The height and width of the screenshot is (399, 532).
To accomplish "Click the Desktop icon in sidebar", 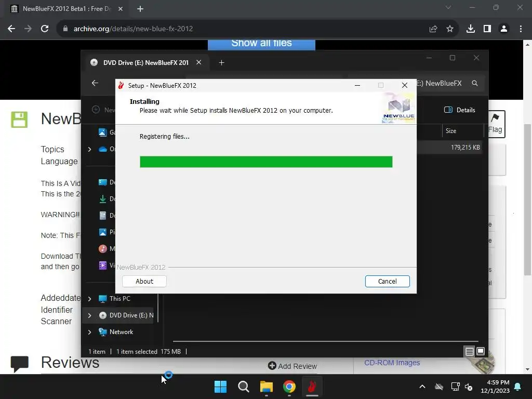I will pos(103,182).
